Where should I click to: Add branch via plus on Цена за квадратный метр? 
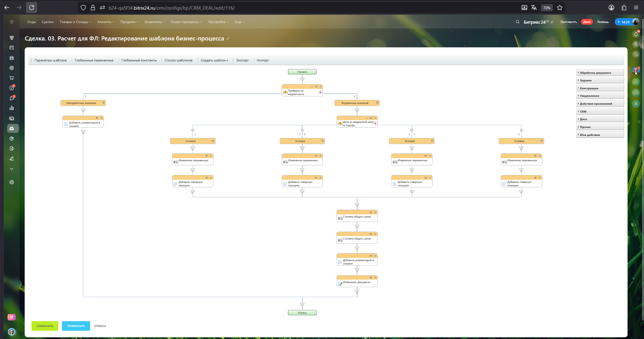(375, 124)
